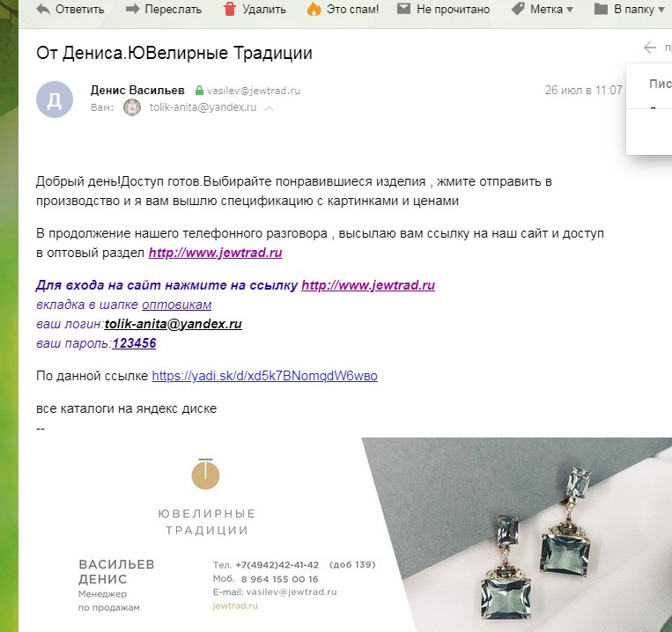This screenshot has height=632, width=672.
Task: Click the envelope icon to mark unread
Action: pyautogui.click(x=403, y=9)
